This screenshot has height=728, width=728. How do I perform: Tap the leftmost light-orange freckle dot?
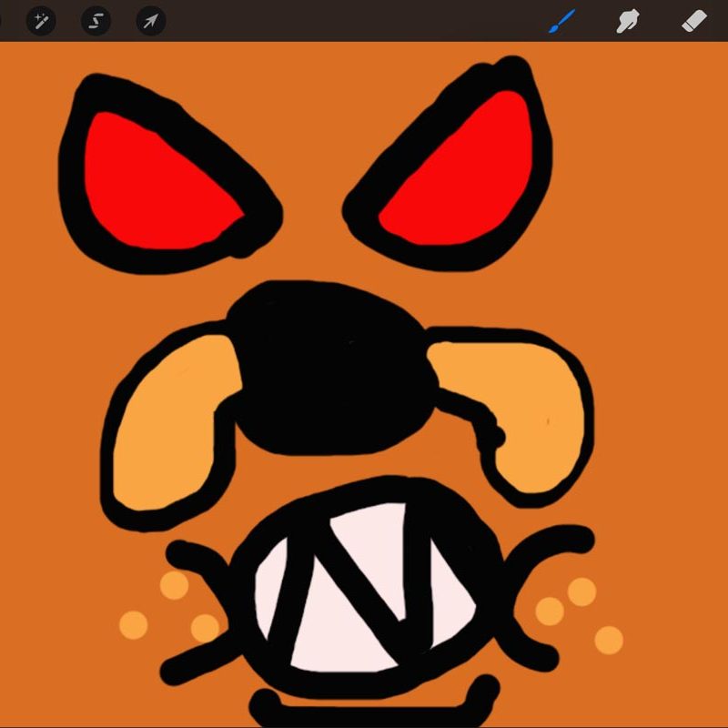[134, 624]
